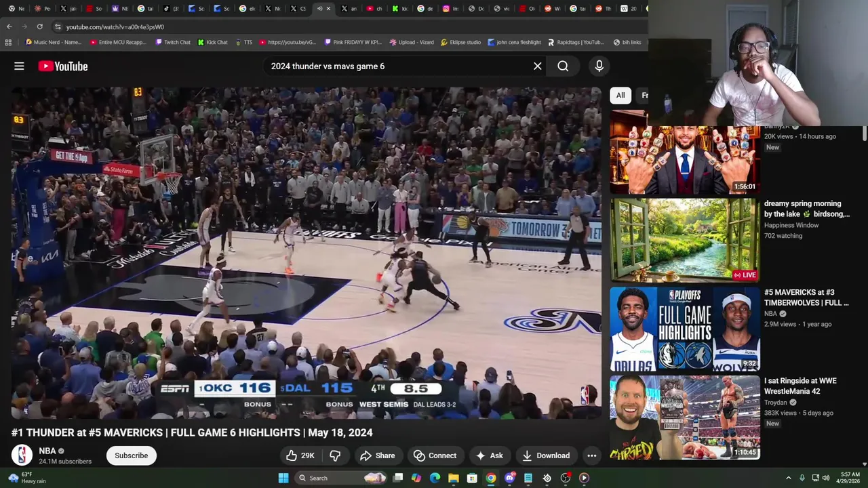
Task: Open the network icon in the system tray
Action: [x=815, y=478]
